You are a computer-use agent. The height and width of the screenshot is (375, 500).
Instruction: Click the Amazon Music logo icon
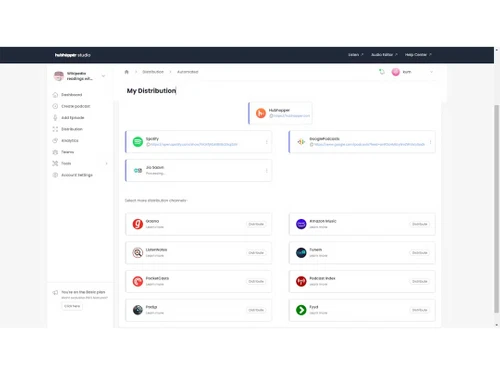301,224
